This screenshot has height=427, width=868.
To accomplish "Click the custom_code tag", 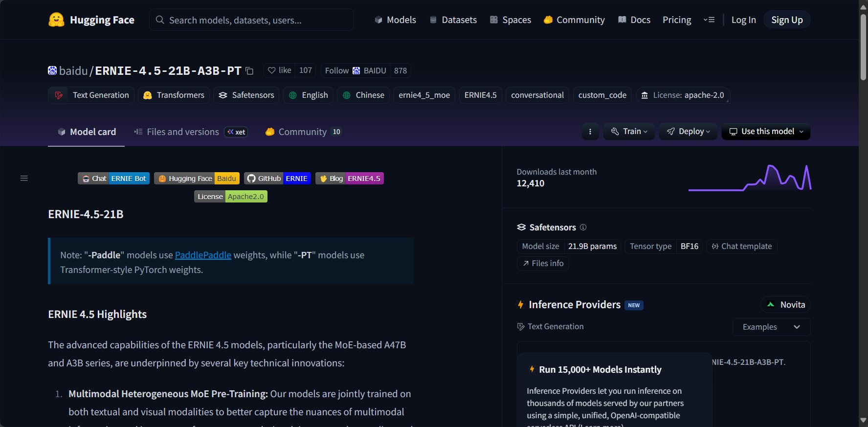I will (x=602, y=95).
